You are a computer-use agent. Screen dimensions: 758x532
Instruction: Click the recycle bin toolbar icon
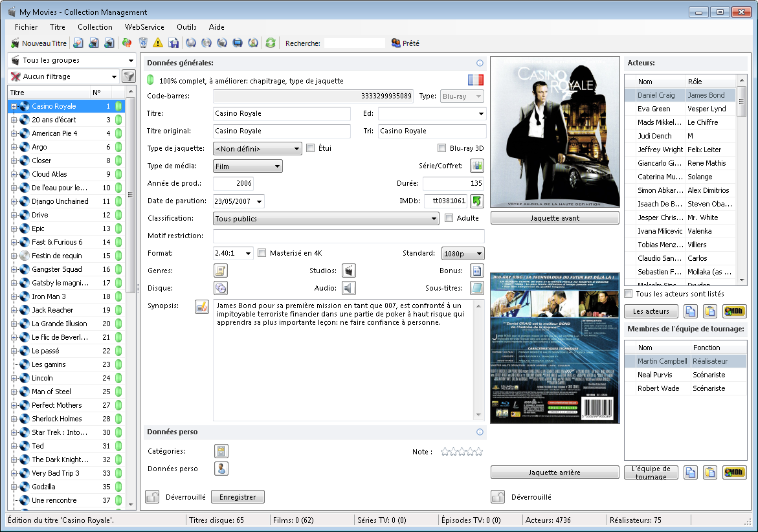(142, 43)
